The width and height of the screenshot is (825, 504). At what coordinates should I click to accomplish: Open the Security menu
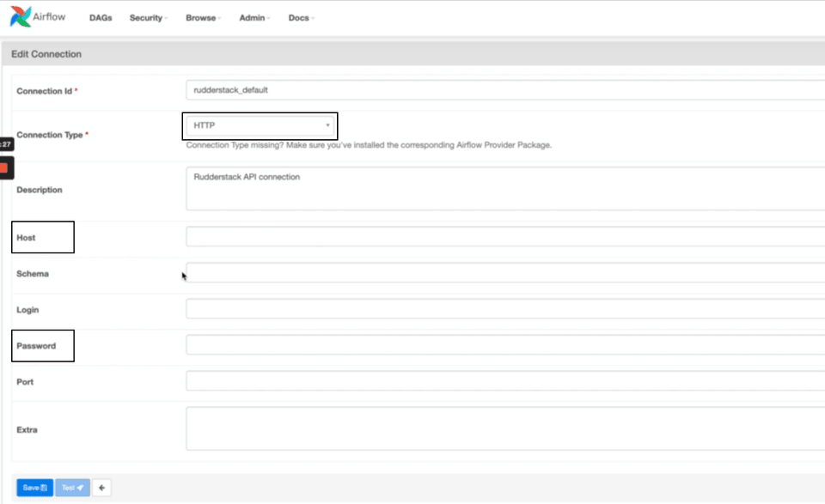point(149,18)
